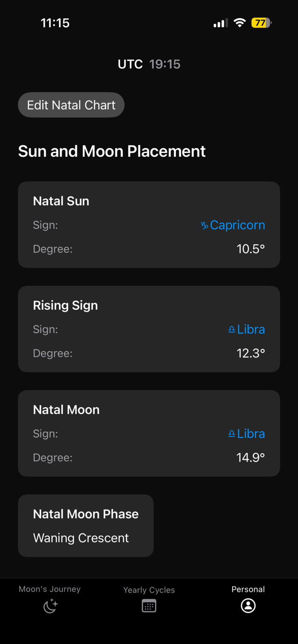Viewport: 298px width, 644px height.
Task: Select the Rising Sign degree value 12.3°
Action: coord(251,354)
